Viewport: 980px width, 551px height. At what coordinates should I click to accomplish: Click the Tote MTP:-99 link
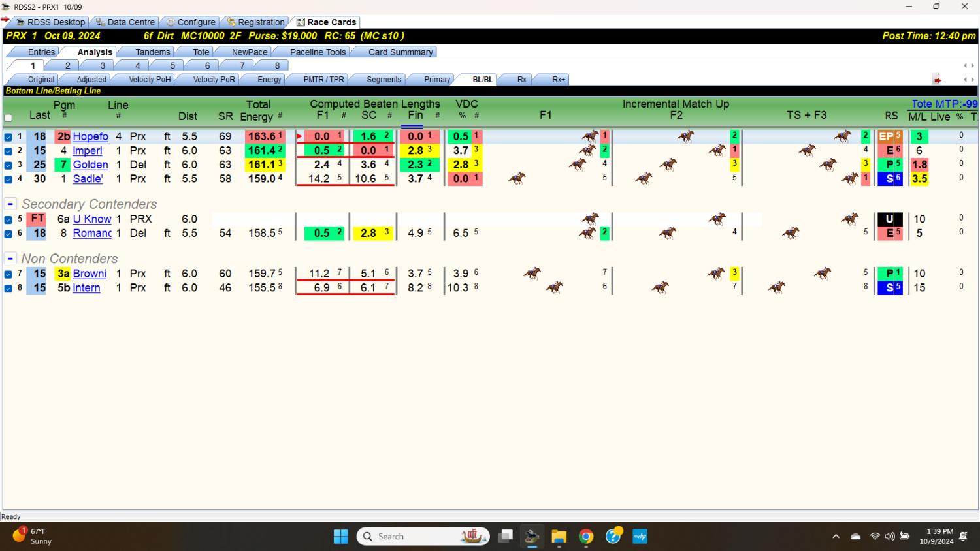point(945,104)
